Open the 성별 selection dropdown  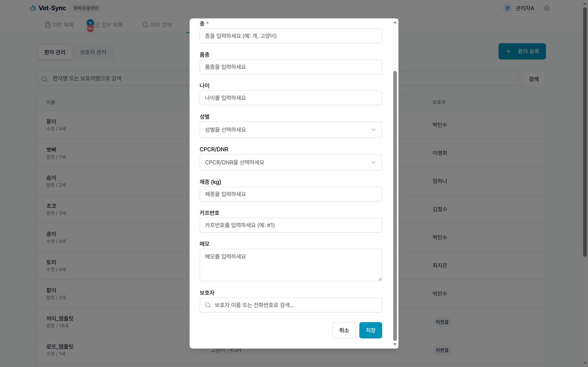[291, 130]
